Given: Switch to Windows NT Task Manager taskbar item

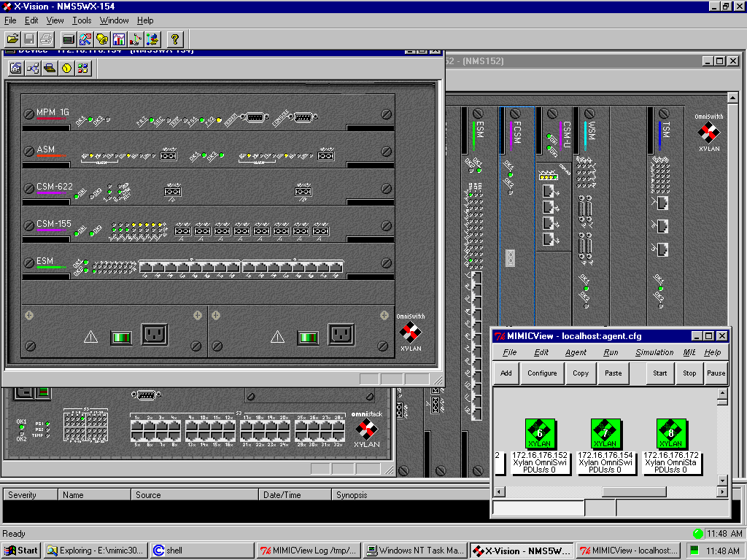Looking at the screenshot, I should pos(415,551).
